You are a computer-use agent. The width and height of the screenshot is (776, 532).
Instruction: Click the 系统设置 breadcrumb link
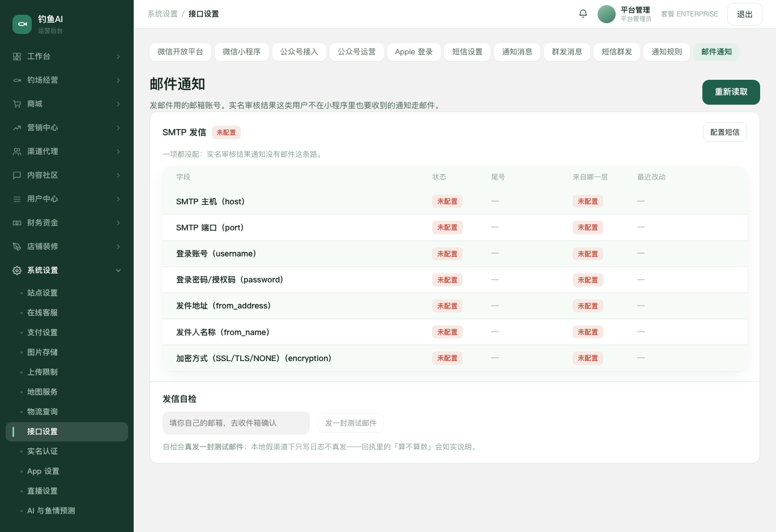163,14
